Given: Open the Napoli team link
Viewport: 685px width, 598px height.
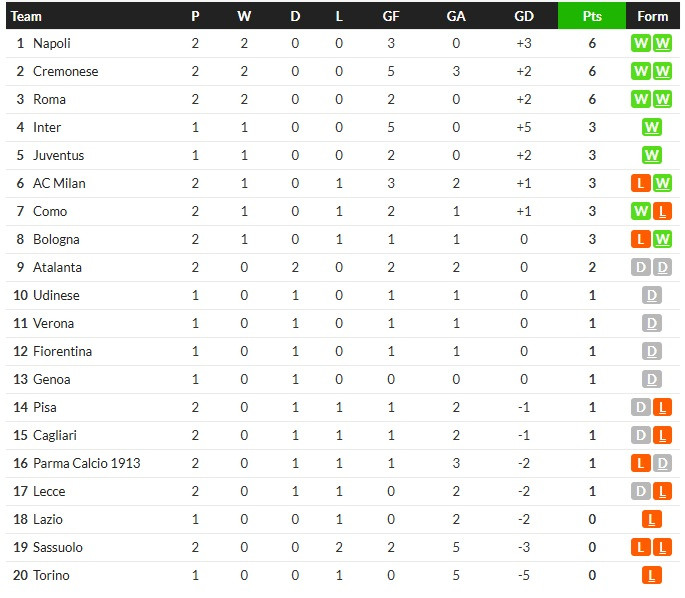Looking at the screenshot, I should pyautogui.click(x=52, y=43).
